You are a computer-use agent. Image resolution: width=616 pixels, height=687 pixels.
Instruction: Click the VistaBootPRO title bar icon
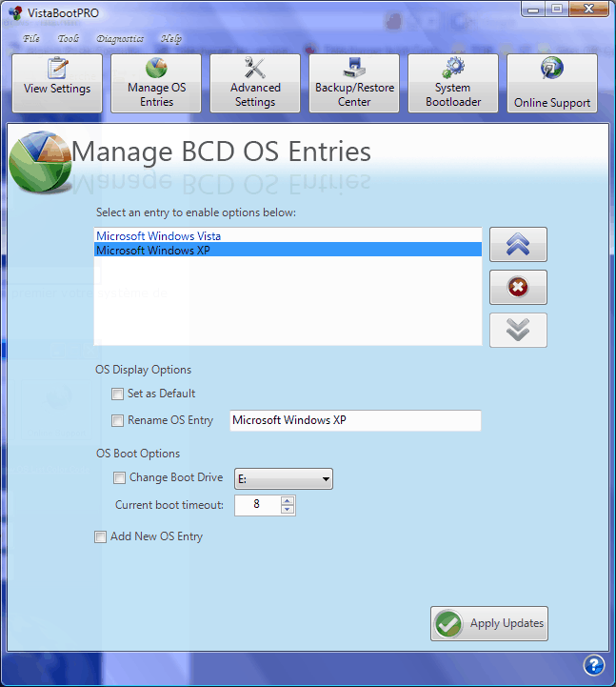click(16, 12)
